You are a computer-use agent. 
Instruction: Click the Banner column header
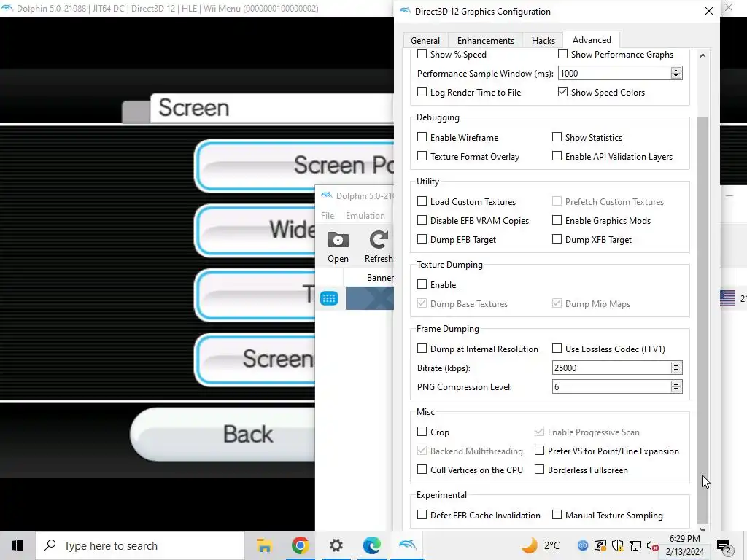[x=379, y=278]
